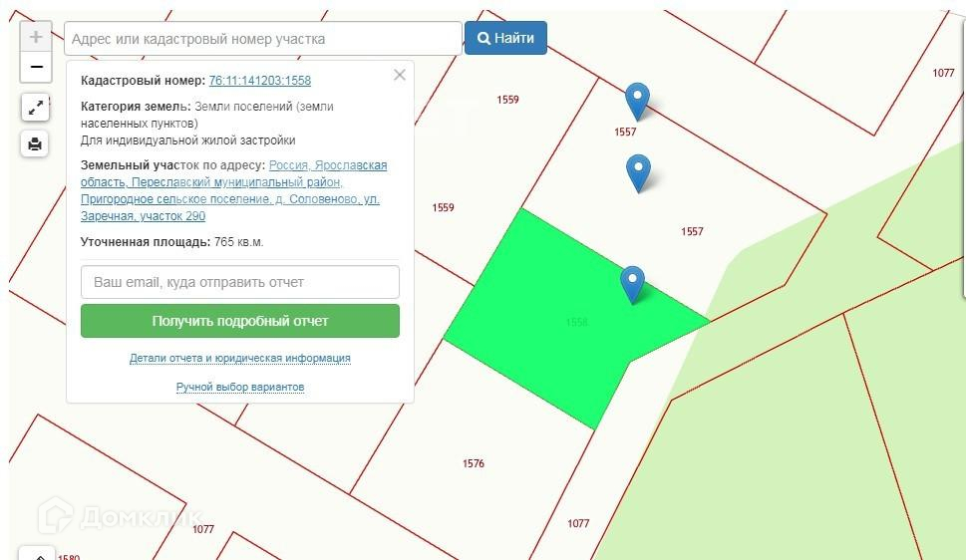The height and width of the screenshot is (560, 966).
Task: Click Получить подробный отчет button
Action: (x=240, y=321)
